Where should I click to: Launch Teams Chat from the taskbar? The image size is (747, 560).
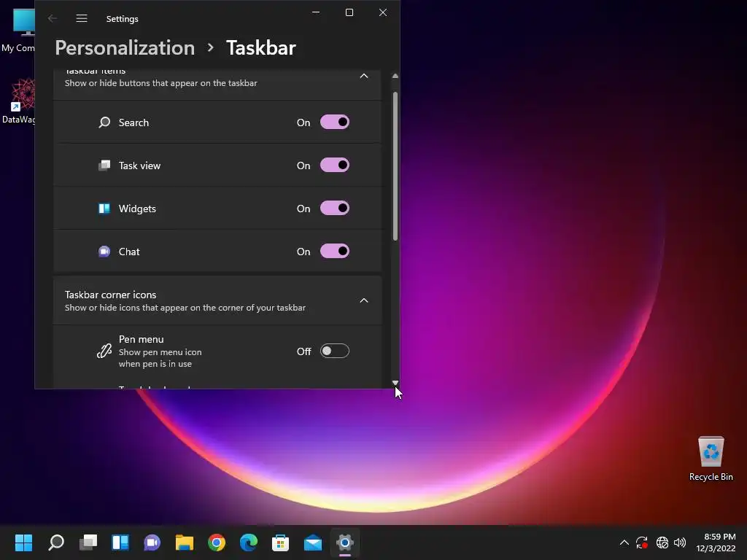pos(152,542)
